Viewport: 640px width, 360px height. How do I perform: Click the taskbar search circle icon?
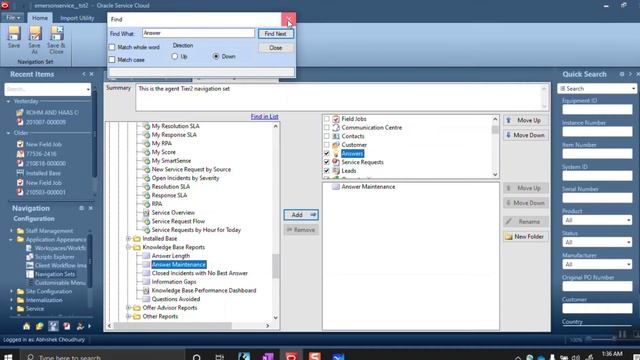197,357
